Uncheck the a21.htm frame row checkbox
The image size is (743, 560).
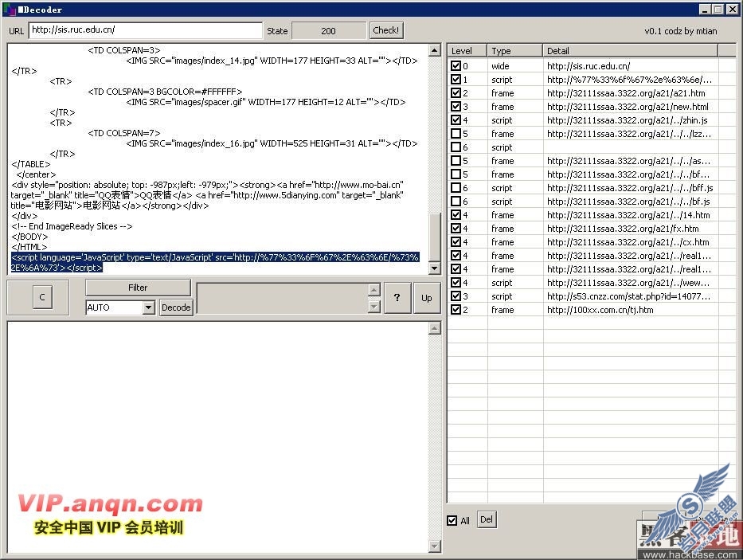(x=456, y=93)
